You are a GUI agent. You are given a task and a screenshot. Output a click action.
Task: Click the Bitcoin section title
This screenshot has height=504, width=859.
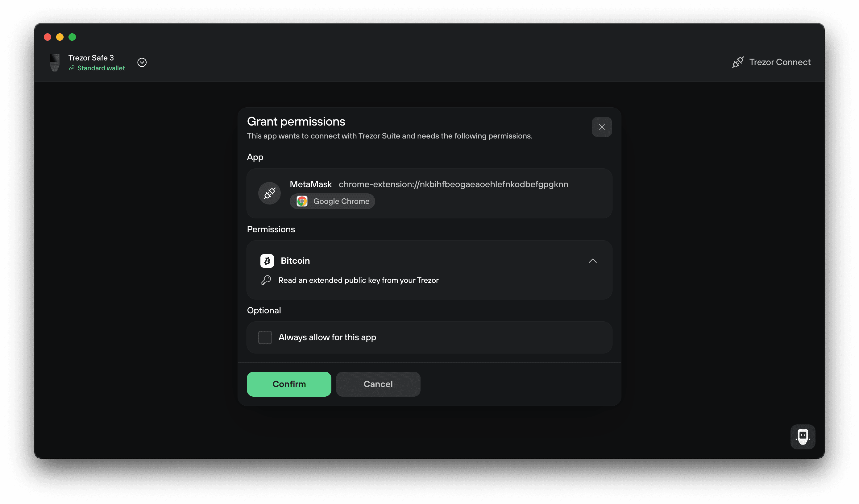tap(295, 261)
